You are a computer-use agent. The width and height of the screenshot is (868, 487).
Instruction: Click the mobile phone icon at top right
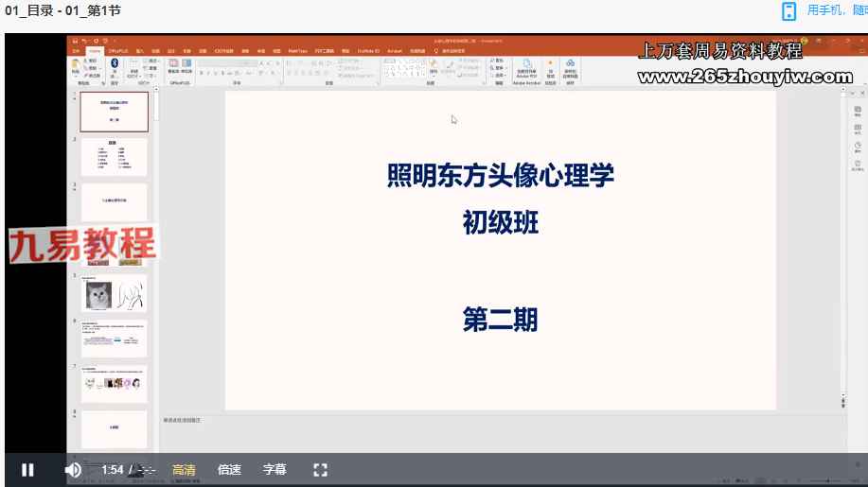pos(788,10)
